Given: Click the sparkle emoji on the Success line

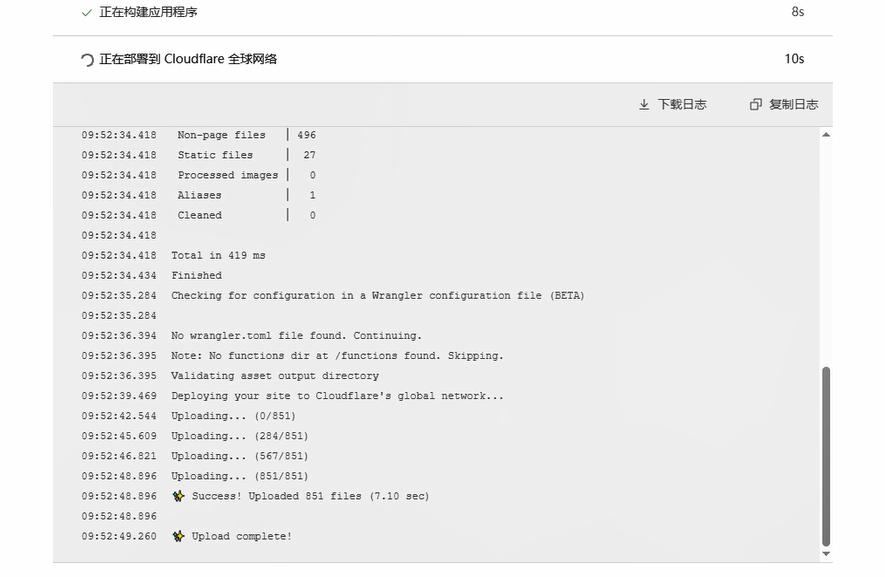Looking at the screenshot, I should click(x=178, y=496).
